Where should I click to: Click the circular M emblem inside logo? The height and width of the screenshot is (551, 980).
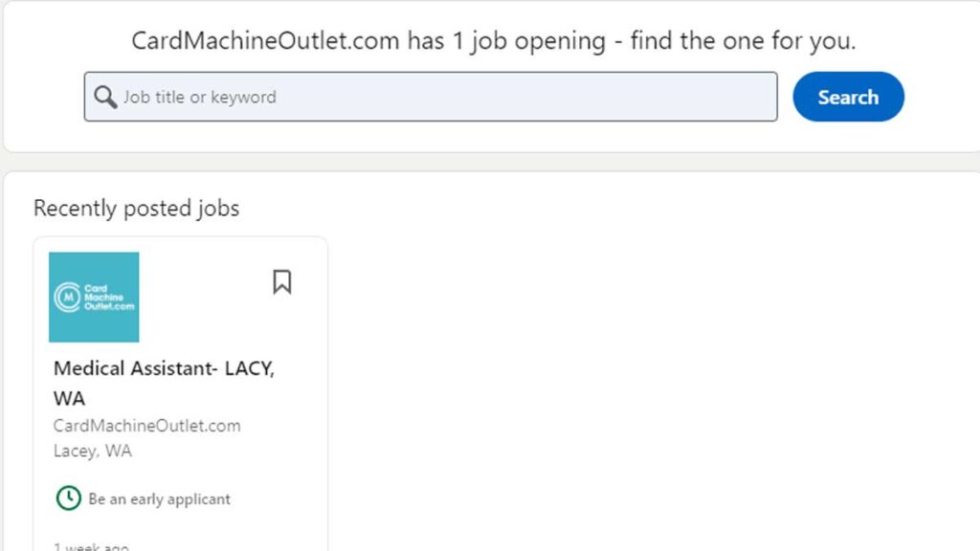point(68,298)
